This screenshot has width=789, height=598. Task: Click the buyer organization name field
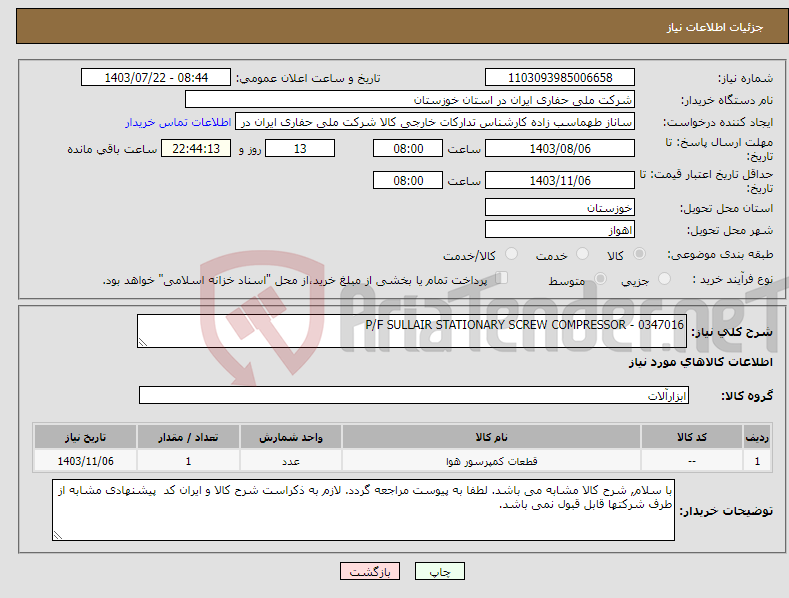(x=410, y=100)
